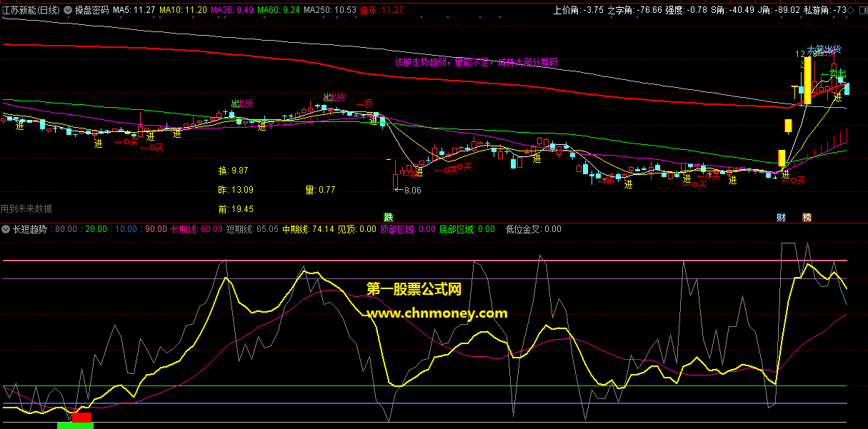
Task: Click the 前: 19.45 value
Action: click(236, 209)
